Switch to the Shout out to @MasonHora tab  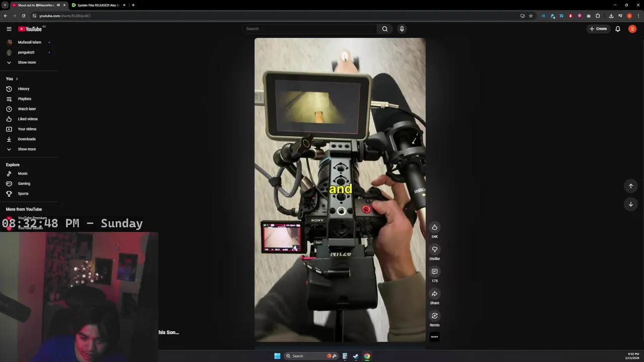(35, 5)
